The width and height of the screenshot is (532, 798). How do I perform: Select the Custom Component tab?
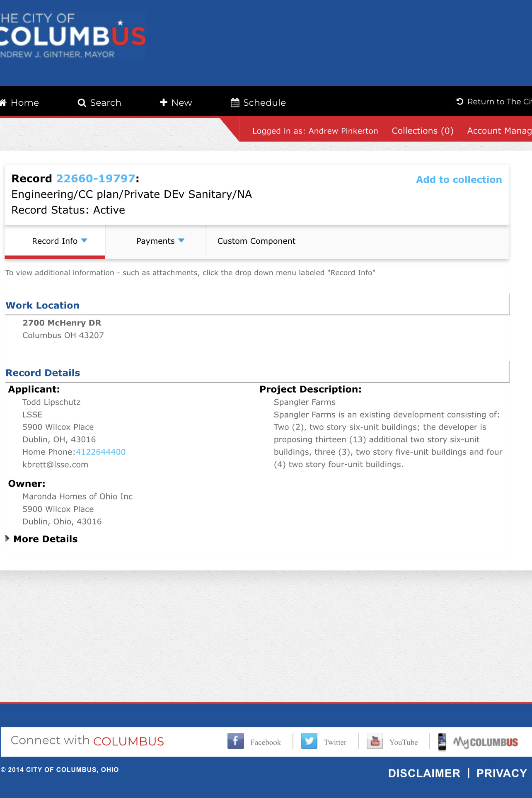256,241
